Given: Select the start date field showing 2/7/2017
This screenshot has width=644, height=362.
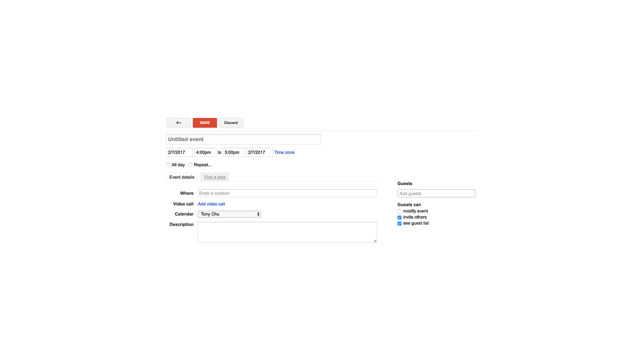Looking at the screenshot, I should tap(179, 152).
